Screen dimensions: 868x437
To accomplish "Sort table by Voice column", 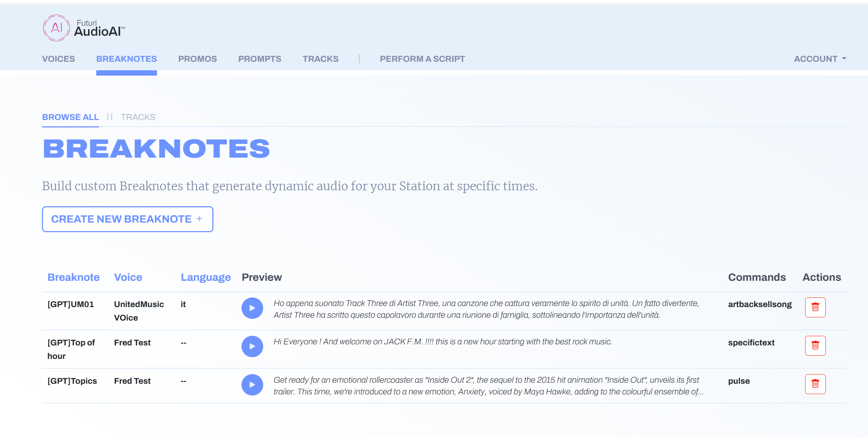I will pyautogui.click(x=128, y=277).
